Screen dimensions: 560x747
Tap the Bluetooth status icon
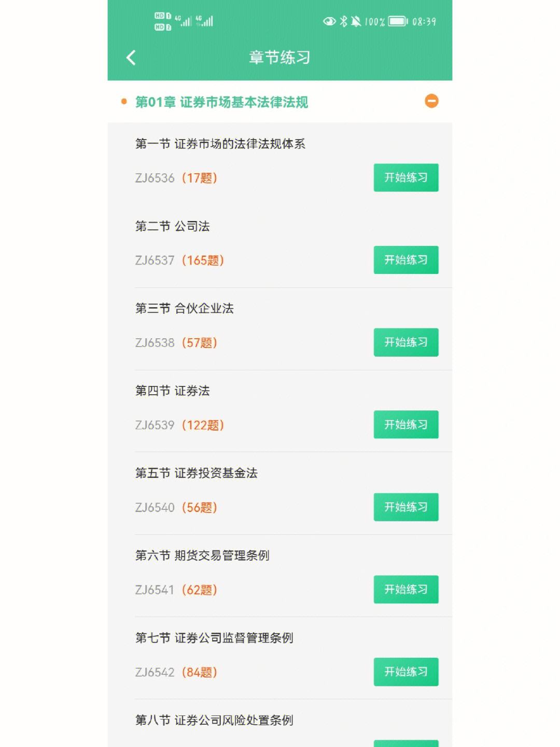[343, 21]
